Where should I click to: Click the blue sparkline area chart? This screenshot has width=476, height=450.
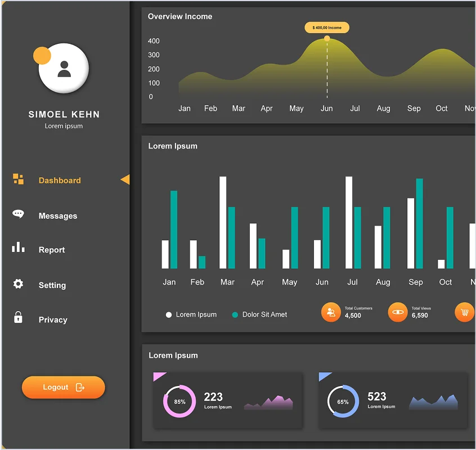pos(433,402)
